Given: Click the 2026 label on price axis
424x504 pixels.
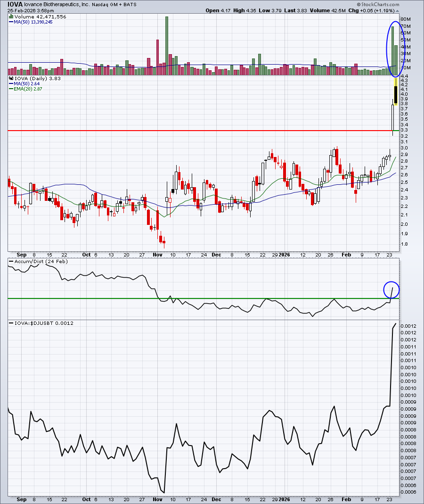Looking at the screenshot, I should [x=284, y=255].
